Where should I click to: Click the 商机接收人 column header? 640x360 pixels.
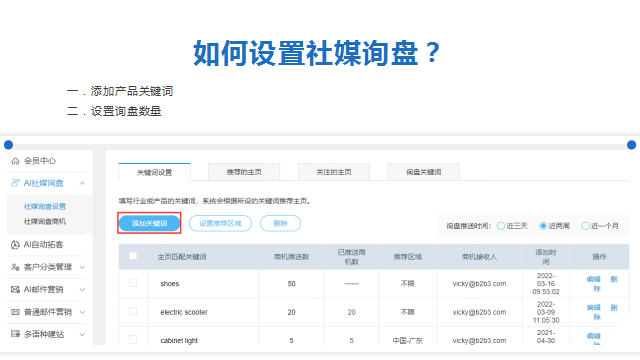pyautogui.click(x=479, y=257)
